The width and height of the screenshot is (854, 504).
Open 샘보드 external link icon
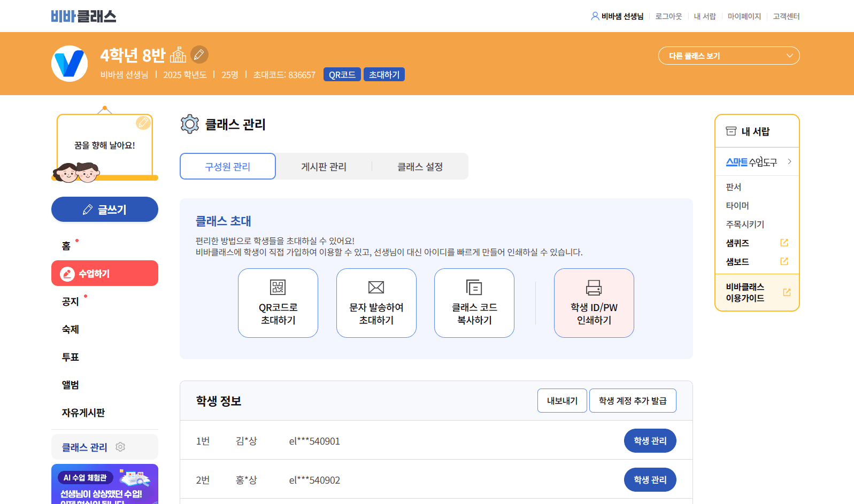coord(784,261)
